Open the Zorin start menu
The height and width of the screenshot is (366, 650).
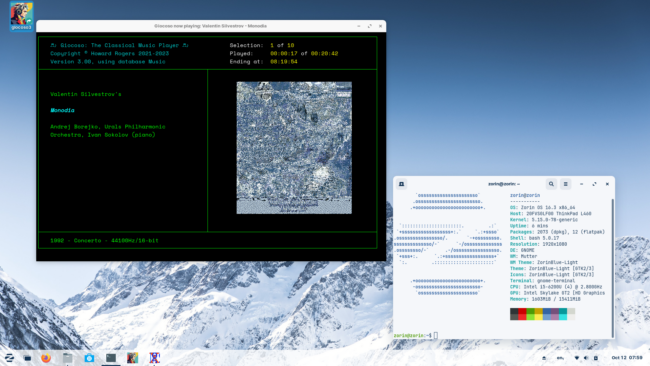(9, 357)
